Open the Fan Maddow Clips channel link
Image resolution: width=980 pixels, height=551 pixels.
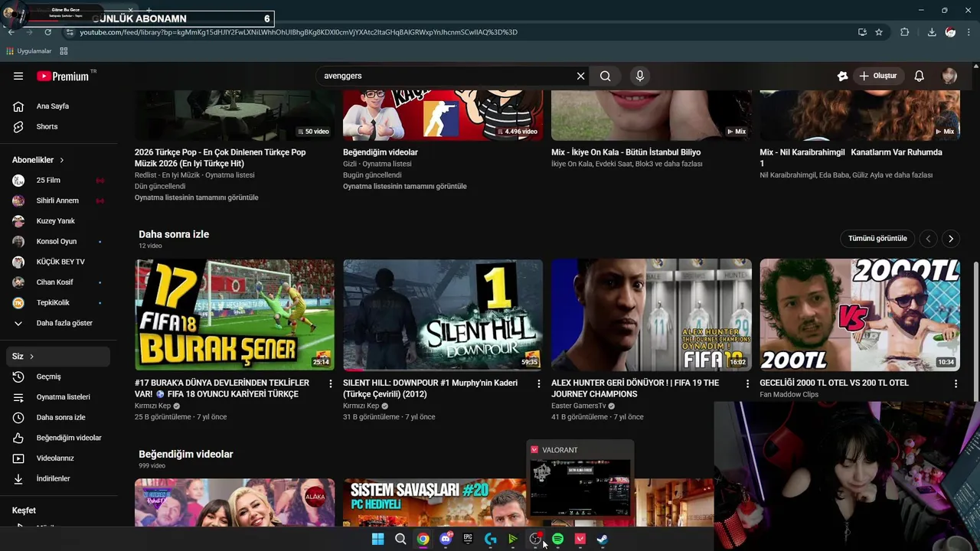click(x=789, y=395)
